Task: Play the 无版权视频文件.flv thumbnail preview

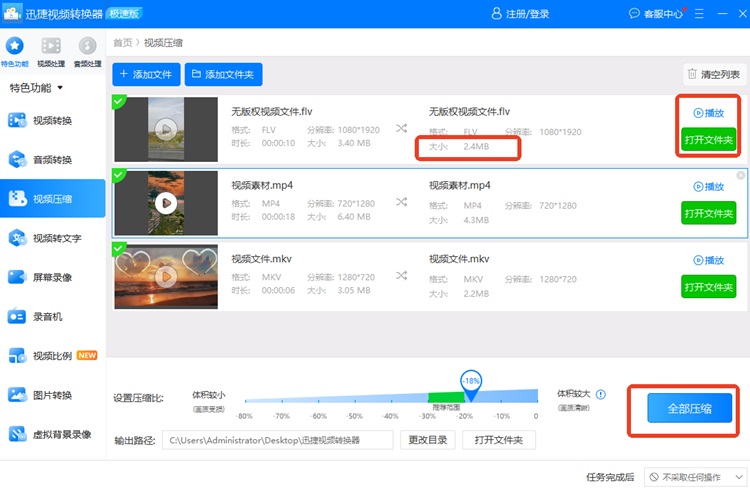Action: tap(166, 129)
